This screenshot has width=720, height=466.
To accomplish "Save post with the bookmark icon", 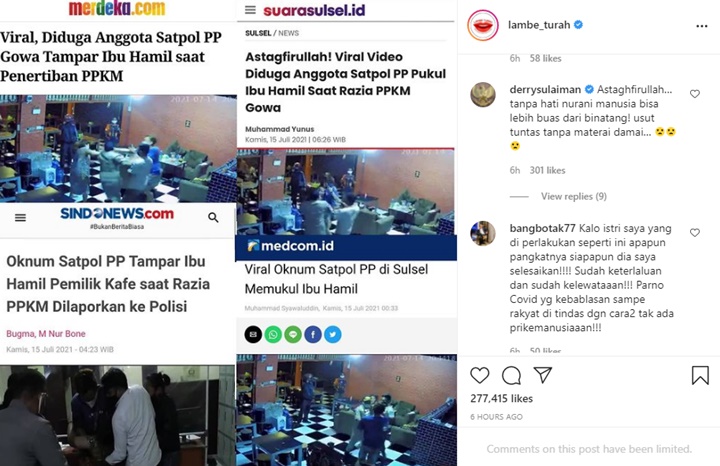I will [700, 375].
